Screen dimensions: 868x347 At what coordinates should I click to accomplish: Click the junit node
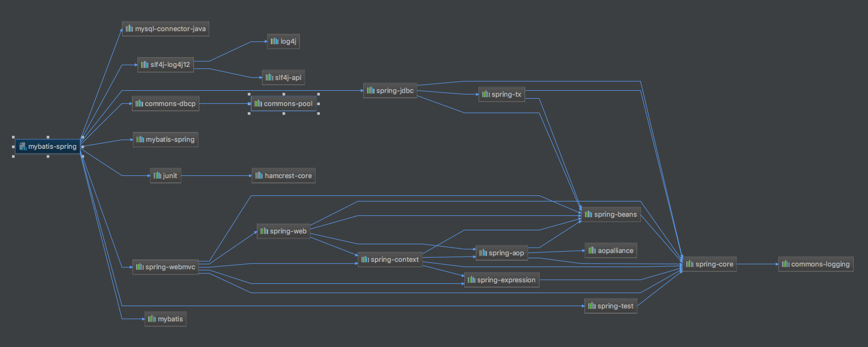[165, 176]
